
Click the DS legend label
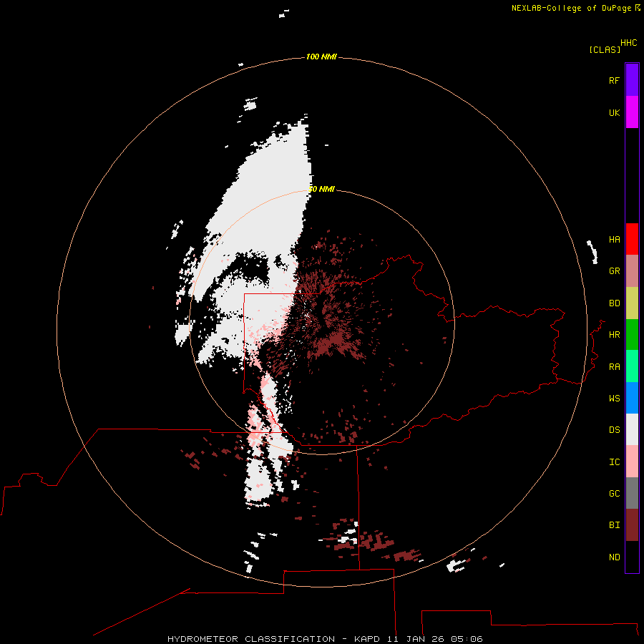click(614, 430)
